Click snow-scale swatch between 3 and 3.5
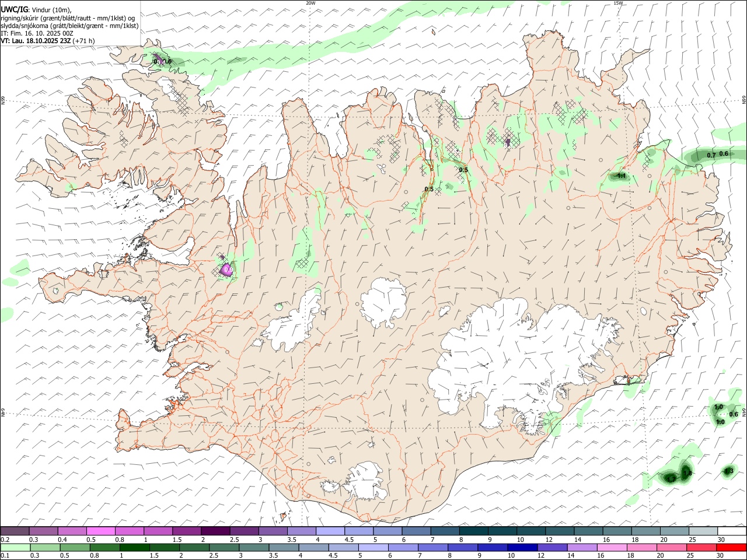The image size is (747, 560). 273,531
